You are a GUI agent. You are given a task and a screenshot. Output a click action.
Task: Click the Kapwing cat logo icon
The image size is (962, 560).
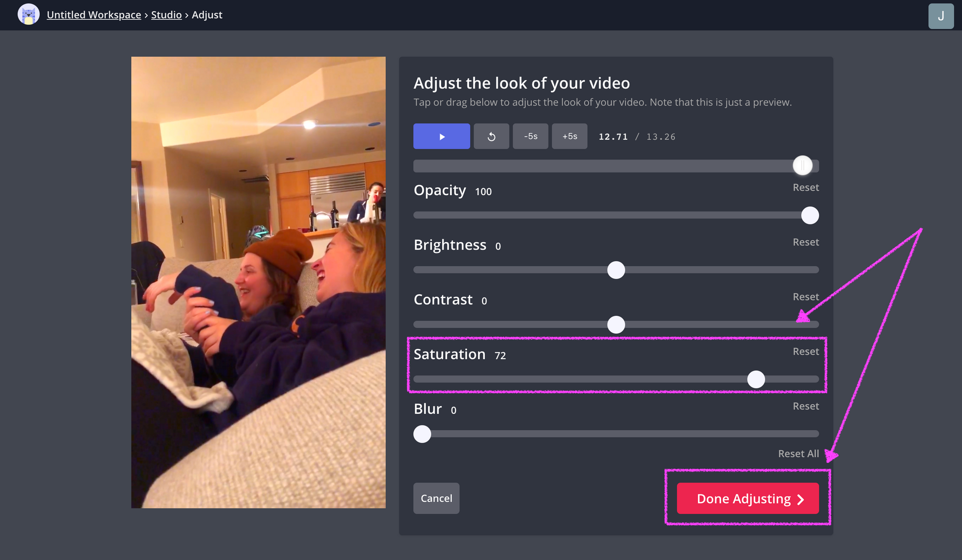coord(28,14)
